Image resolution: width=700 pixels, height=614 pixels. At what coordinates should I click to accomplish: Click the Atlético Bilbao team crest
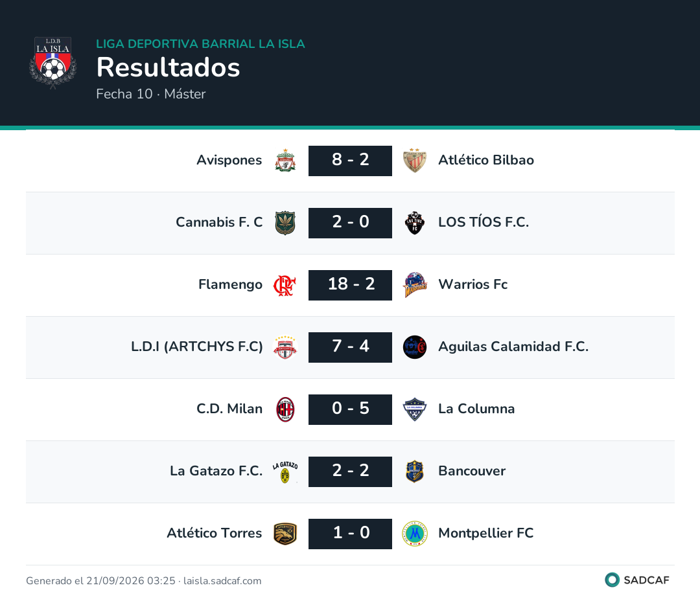[415, 161]
